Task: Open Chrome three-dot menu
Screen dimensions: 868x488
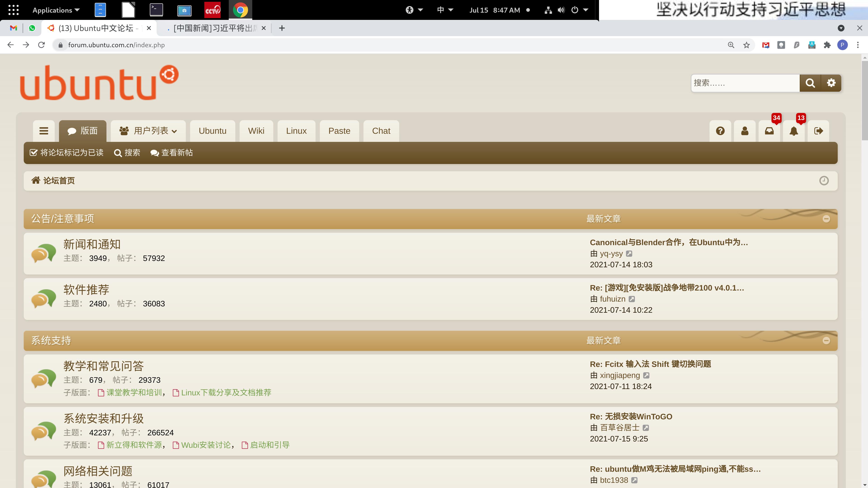Action: click(858, 45)
